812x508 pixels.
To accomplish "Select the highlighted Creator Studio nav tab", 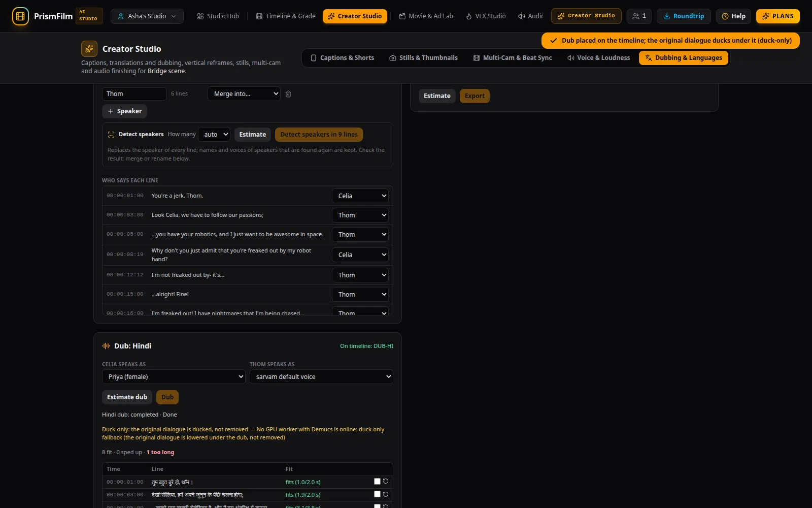I will 355,16.
